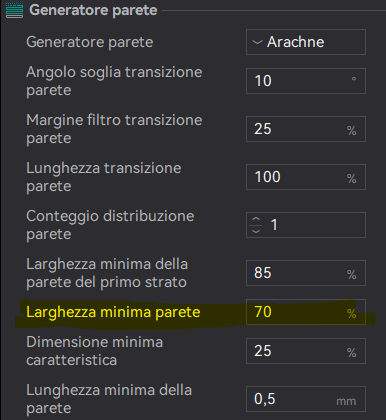This screenshot has width=386, height=420.
Task: Select the Dimensione minima caratteristica input
Action: coord(306,351)
